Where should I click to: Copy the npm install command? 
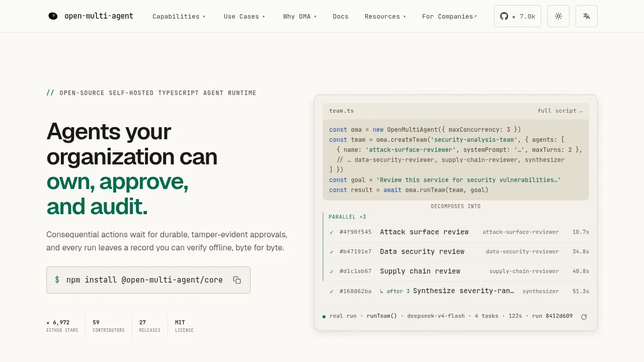[237, 280]
